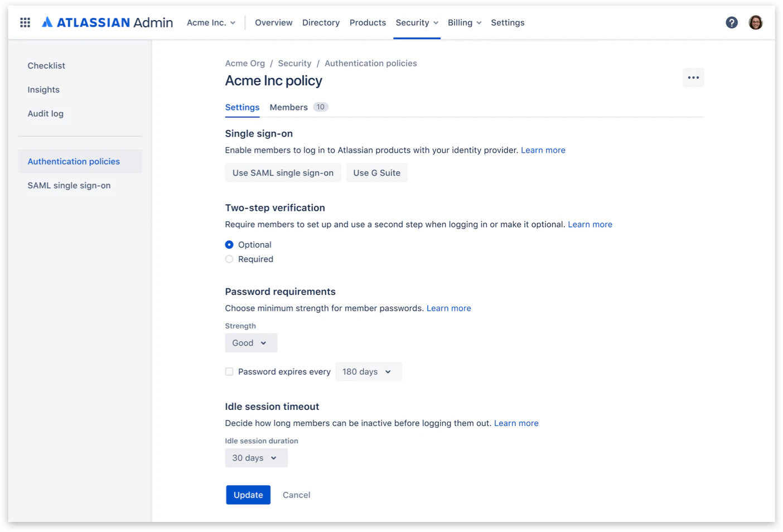Open the policy more actions ellipsis
Viewport: 783px width, 532px height.
(x=693, y=78)
